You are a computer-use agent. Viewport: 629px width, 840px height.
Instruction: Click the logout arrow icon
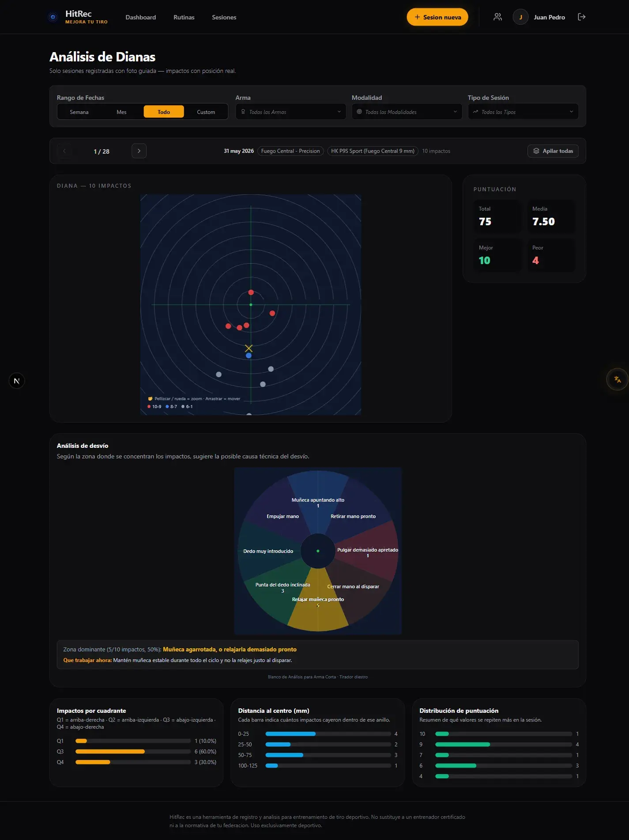pos(581,17)
